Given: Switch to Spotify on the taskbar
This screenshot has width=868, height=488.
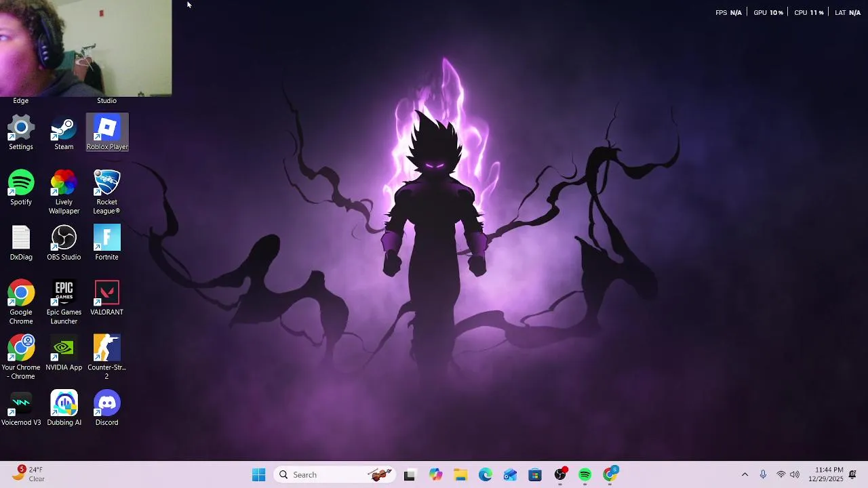Looking at the screenshot, I should click(x=585, y=475).
